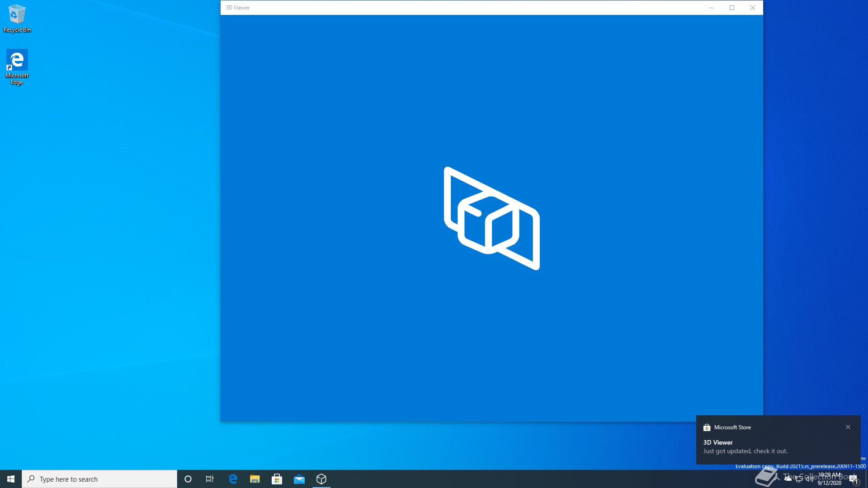Launch Edge from the taskbar
This screenshot has width=868, height=488.
[x=233, y=479]
